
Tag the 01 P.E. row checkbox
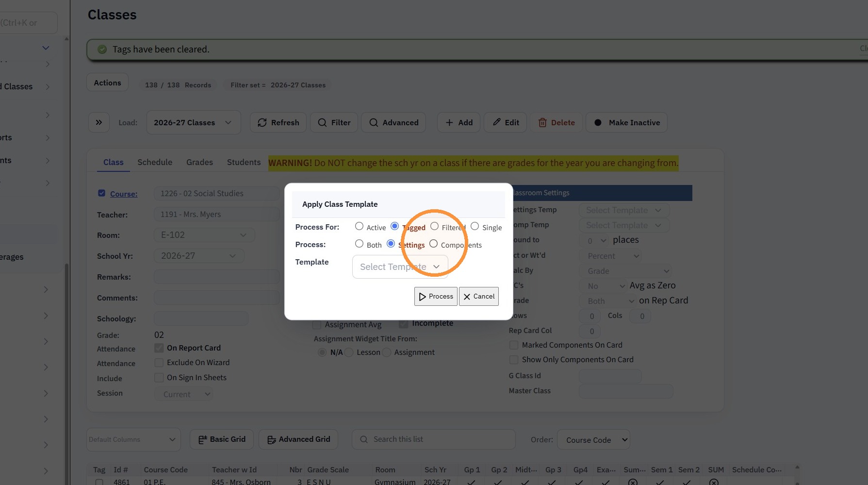click(x=99, y=482)
